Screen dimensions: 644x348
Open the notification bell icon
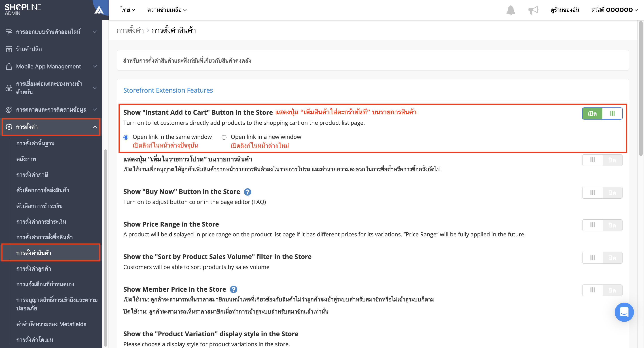point(511,10)
